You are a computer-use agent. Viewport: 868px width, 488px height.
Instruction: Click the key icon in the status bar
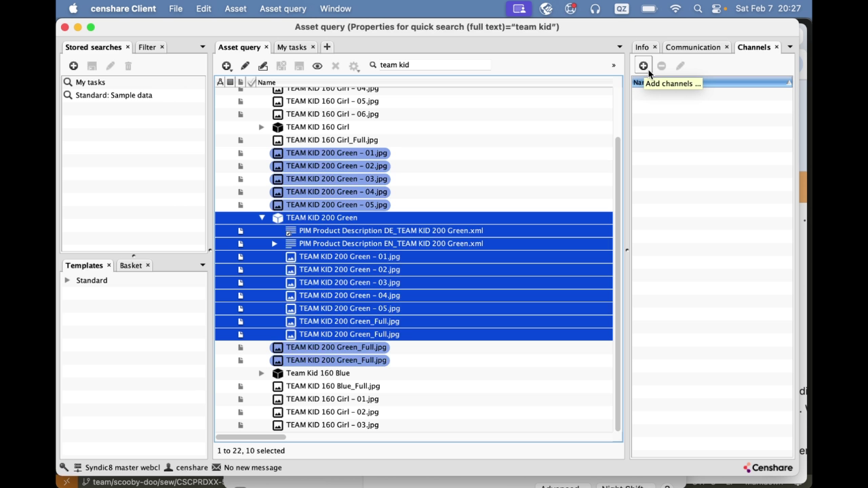(63, 467)
